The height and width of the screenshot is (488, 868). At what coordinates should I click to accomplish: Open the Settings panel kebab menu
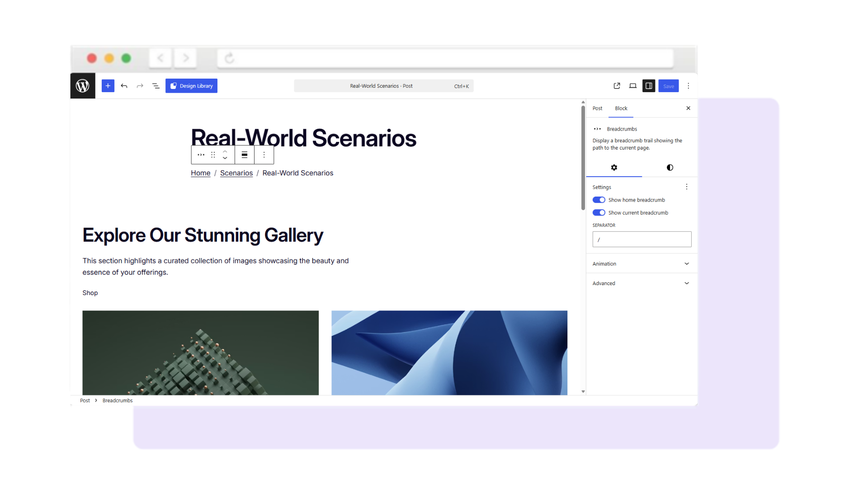686,187
